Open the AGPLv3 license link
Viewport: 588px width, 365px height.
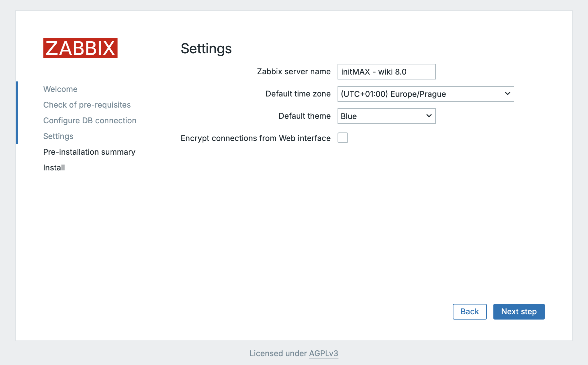[323, 354]
